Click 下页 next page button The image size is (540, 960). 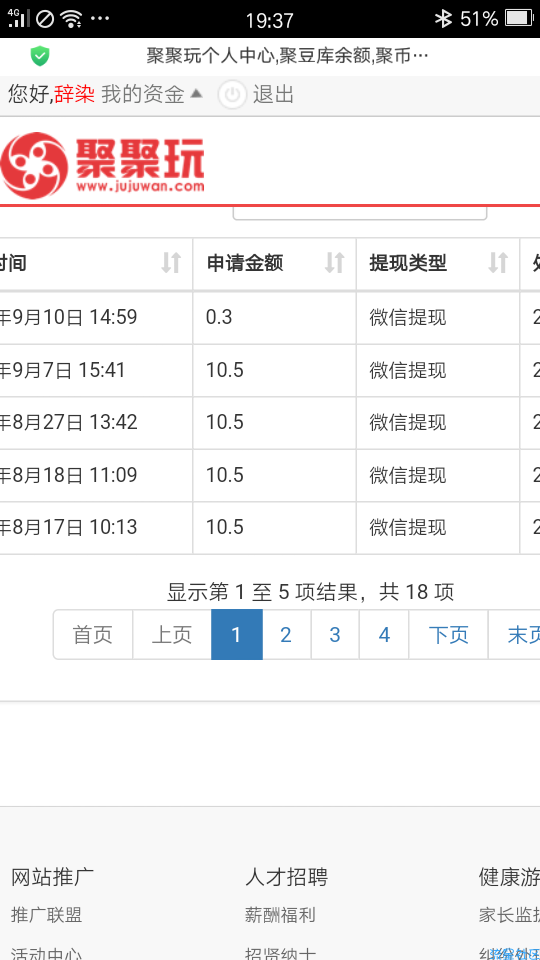[x=448, y=635]
